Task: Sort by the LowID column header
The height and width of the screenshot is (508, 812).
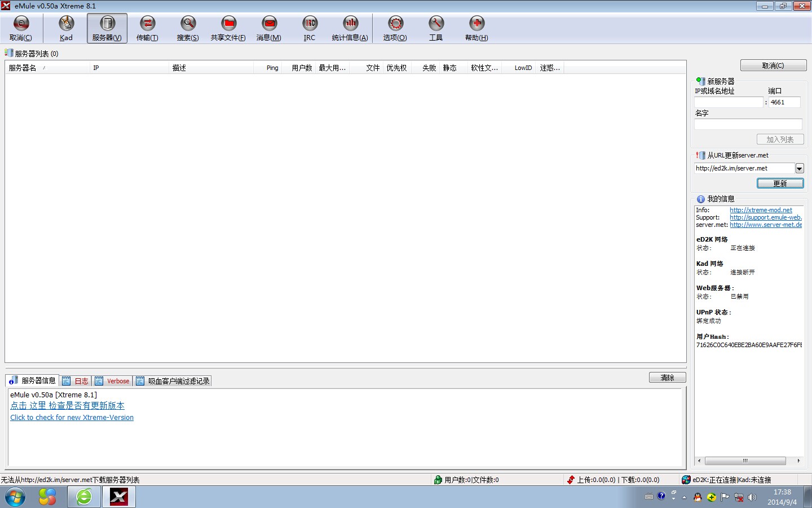Action: (x=519, y=68)
